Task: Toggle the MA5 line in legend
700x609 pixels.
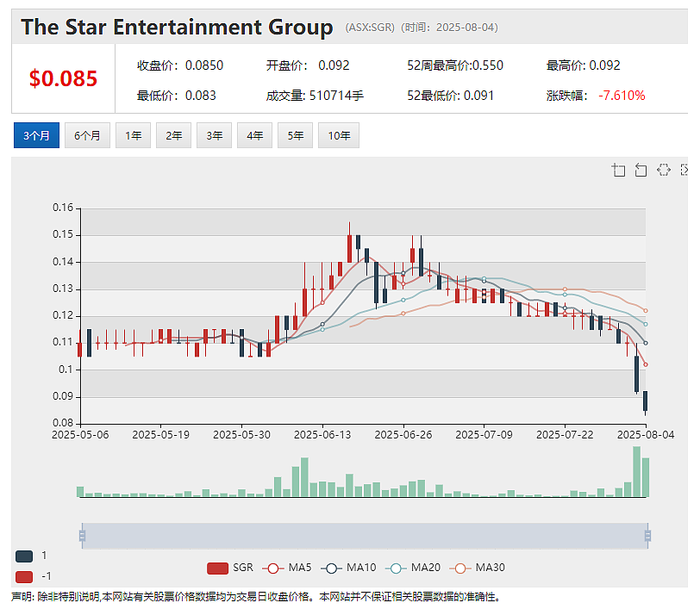Action: [286, 568]
